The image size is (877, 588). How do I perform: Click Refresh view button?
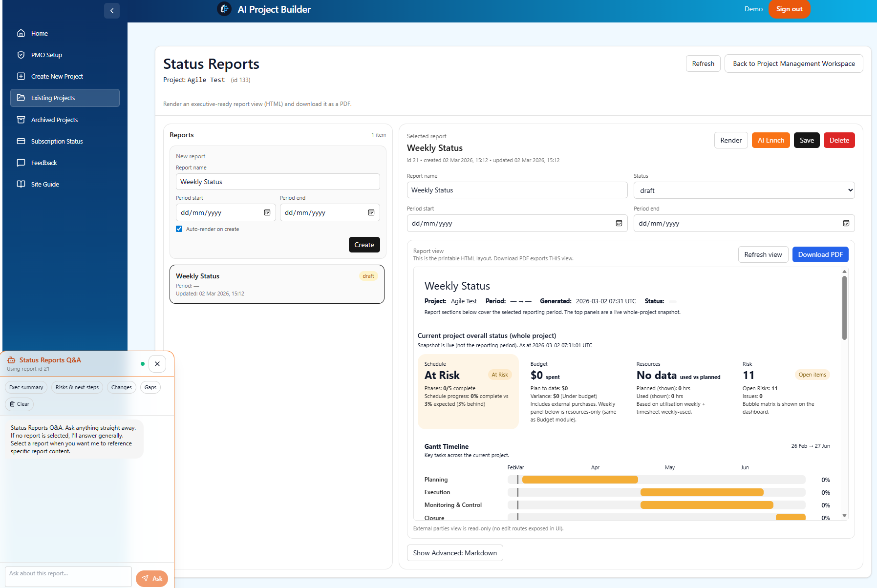pos(763,254)
